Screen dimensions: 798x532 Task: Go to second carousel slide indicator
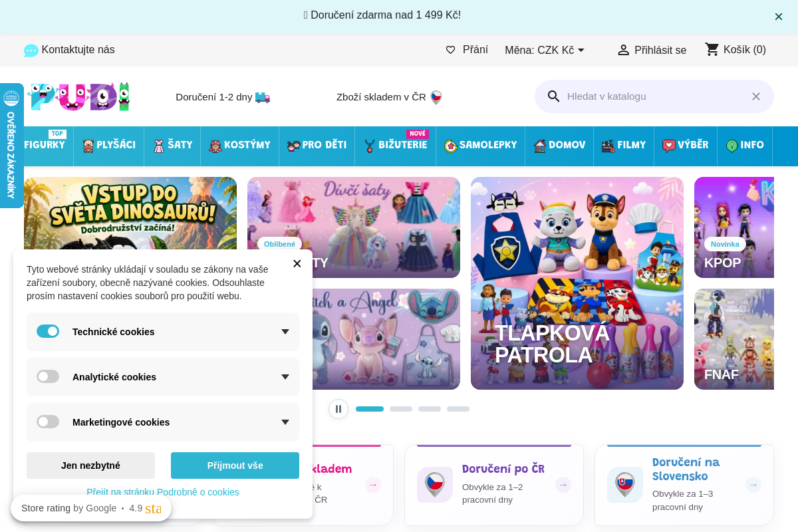pyautogui.click(x=401, y=409)
